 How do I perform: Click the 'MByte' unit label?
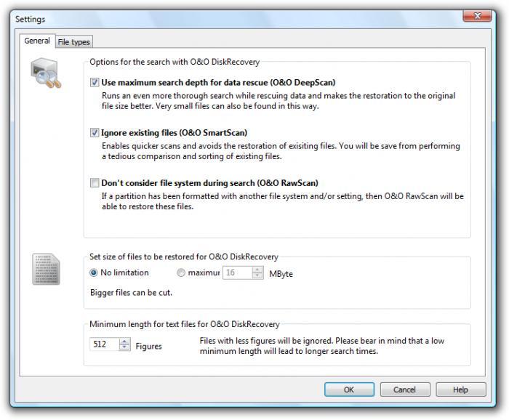(281, 274)
